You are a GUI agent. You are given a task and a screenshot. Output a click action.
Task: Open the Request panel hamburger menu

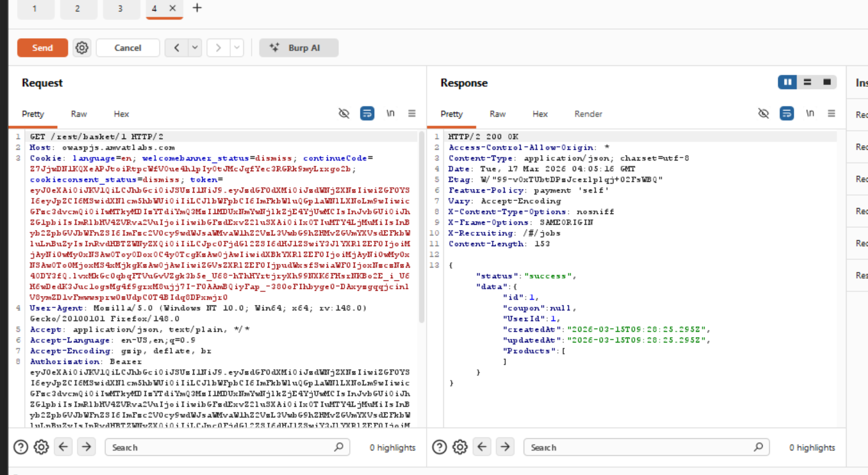pos(412,114)
